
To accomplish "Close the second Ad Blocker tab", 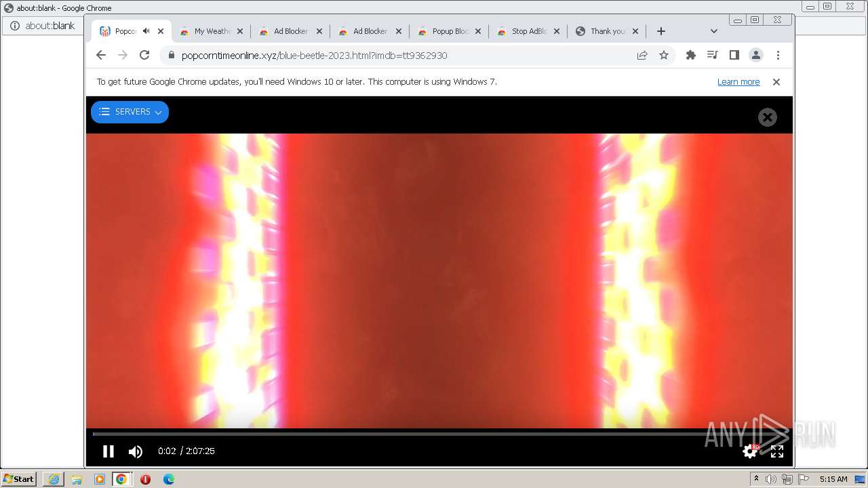I will pos(399,31).
